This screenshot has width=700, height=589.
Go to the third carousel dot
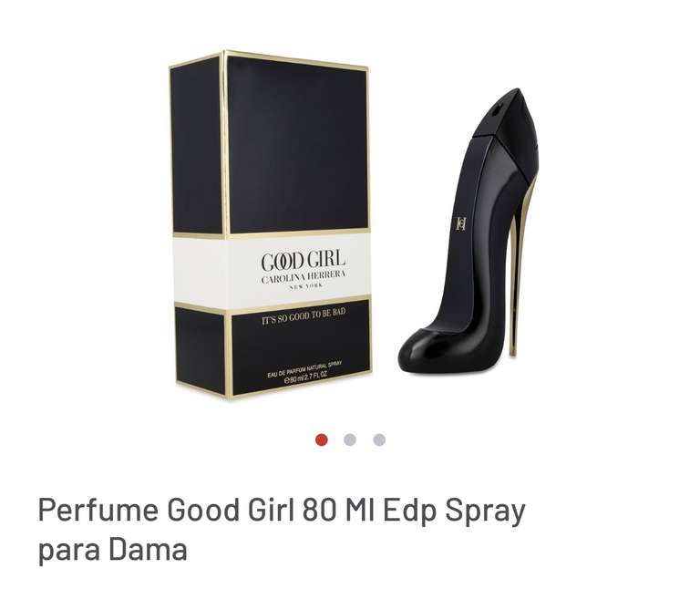pyautogui.click(x=379, y=439)
